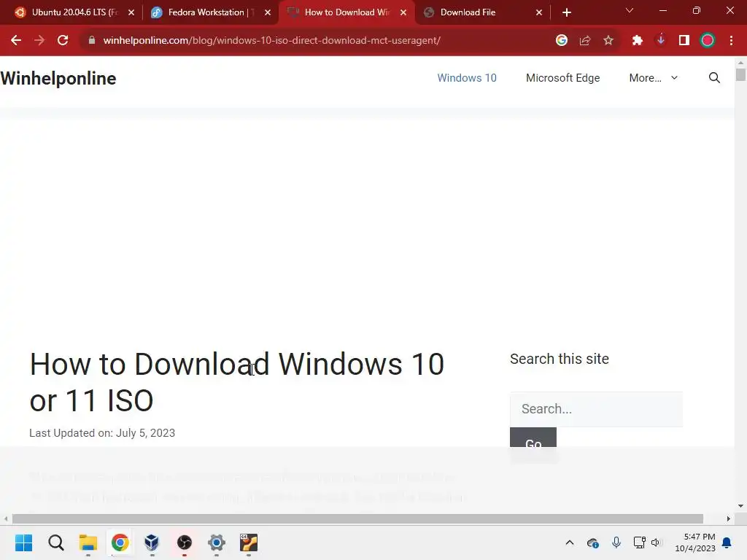Close the Fedora Workstation tab
Screen dimensions: 747x560
point(268,12)
